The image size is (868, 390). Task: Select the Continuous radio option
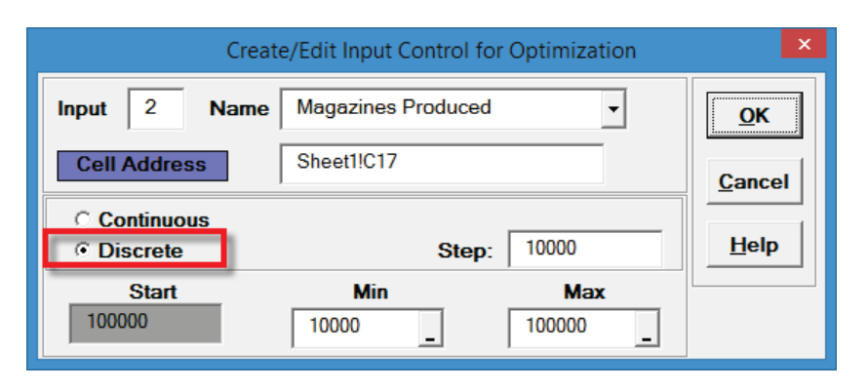tap(81, 220)
